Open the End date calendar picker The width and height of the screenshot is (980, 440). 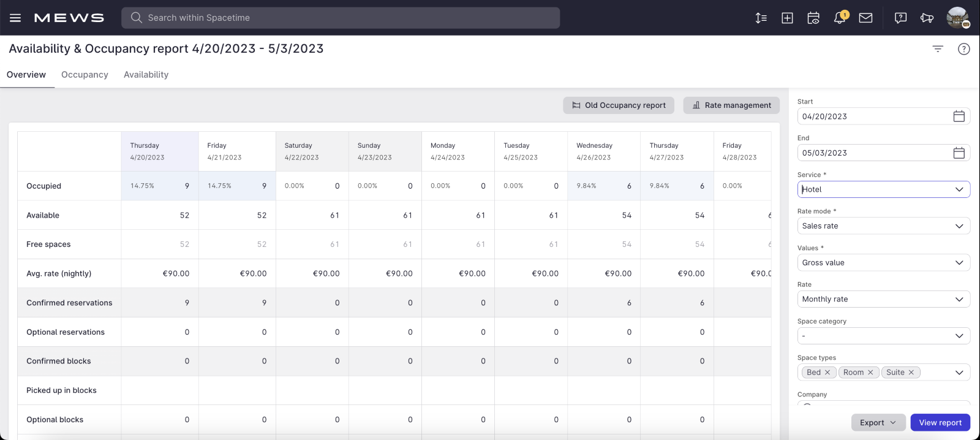959,153
